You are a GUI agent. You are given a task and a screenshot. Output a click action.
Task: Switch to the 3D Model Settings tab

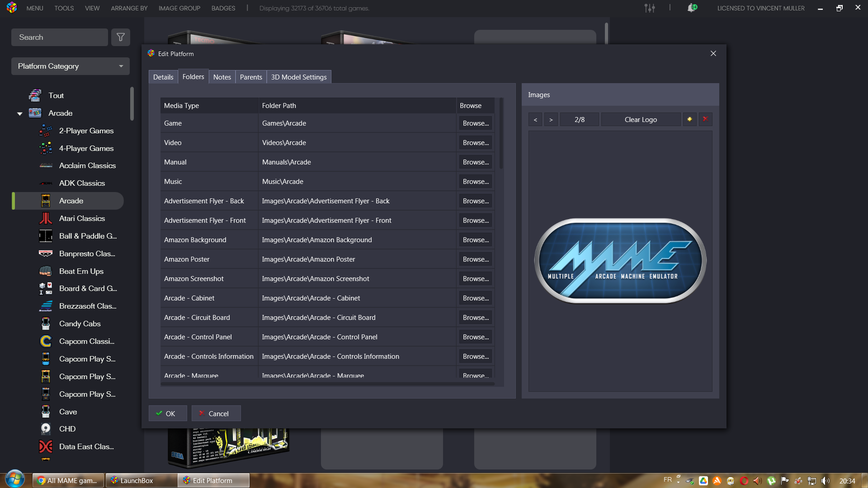[299, 77]
